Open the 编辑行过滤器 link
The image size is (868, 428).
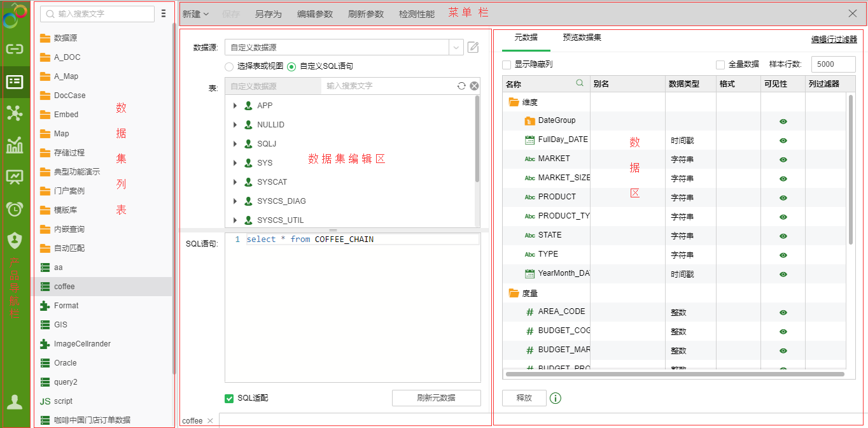tap(834, 39)
